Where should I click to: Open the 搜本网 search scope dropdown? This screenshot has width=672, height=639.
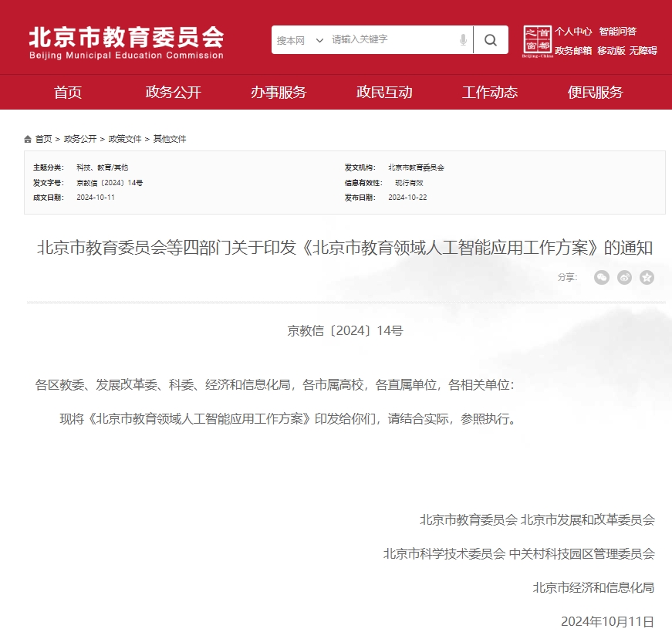[x=300, y=40]
